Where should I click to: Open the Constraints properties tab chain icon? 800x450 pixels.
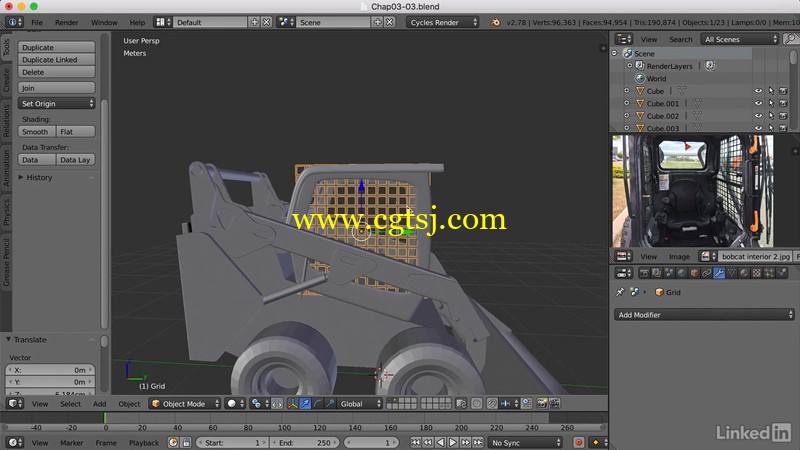[707, 273]
